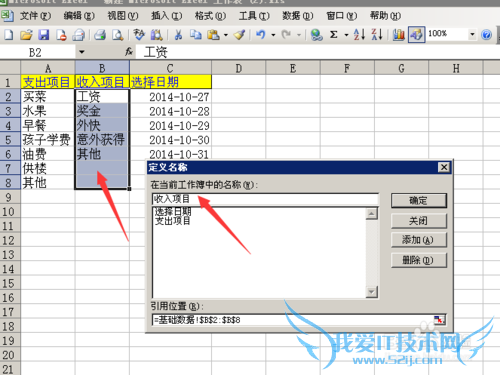
Task: Click the Insert Hyperlink globe icon
Action: [x=316, y=35]
